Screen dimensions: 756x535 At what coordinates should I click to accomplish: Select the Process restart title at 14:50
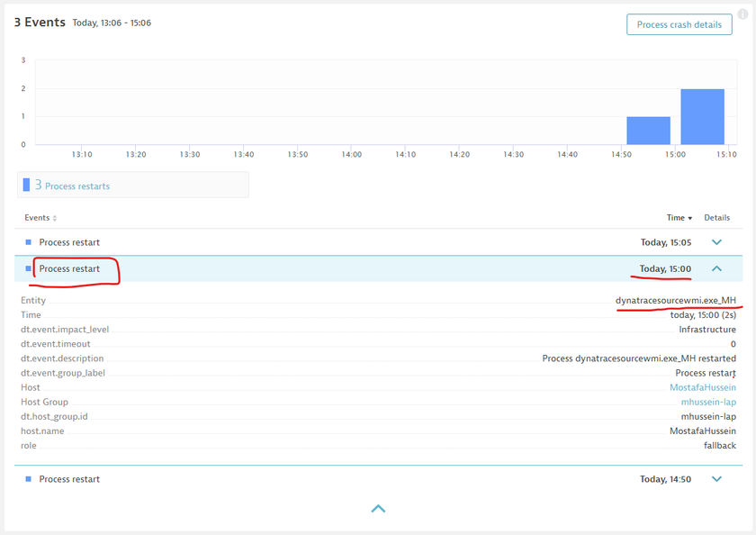click(x=69, y=479)
